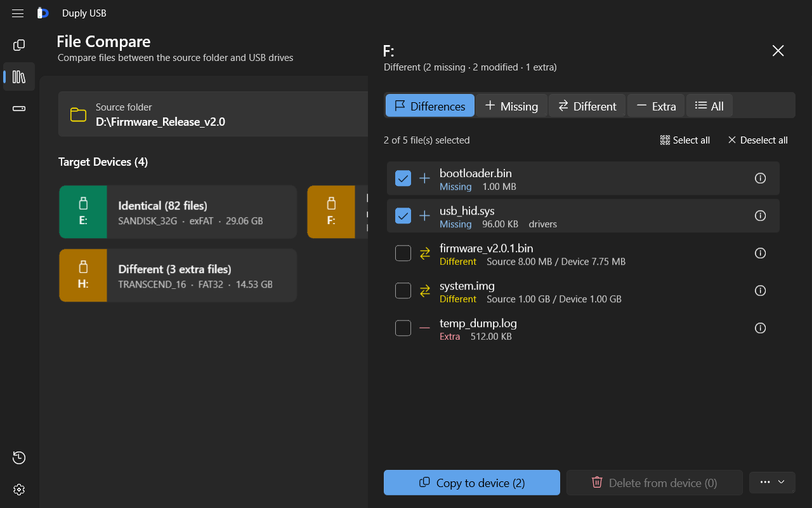This screenshot has width=812, height=508.
Task: Select the File Compare sidebar icon
Action: pyautogui.click(x=19, y=77)
